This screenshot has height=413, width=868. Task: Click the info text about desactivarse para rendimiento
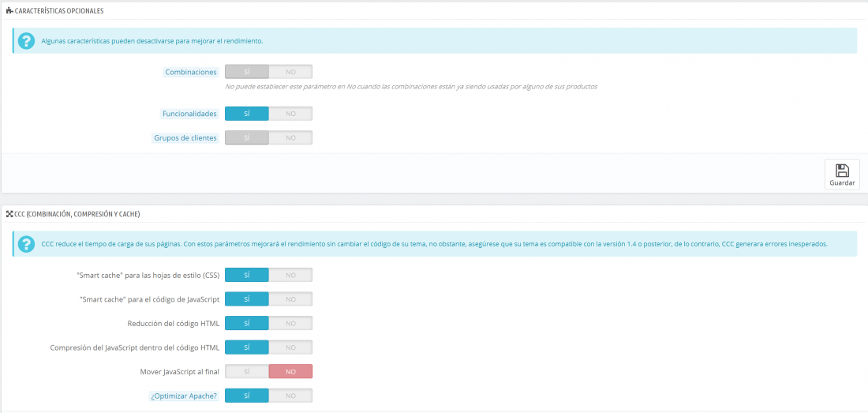[x=152, y=41]
